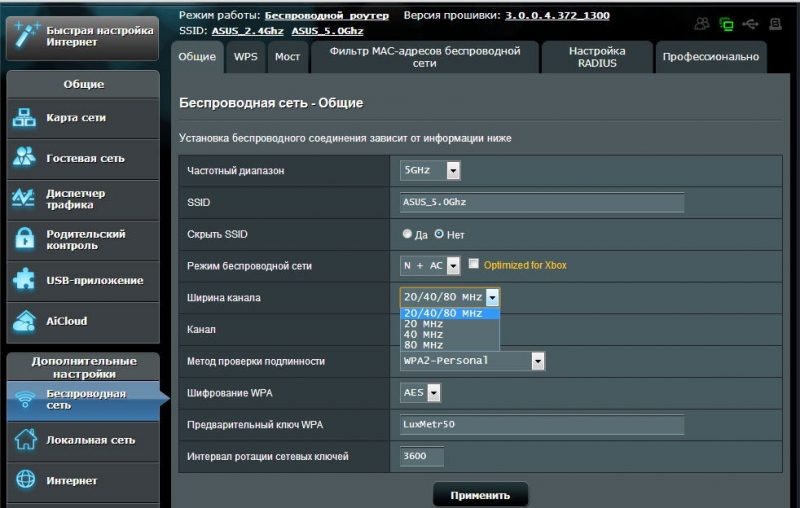This screenshot has height=508, width=800.
Task: Open USB-приложение in the sidebar
Action: (x=83, y=281)
